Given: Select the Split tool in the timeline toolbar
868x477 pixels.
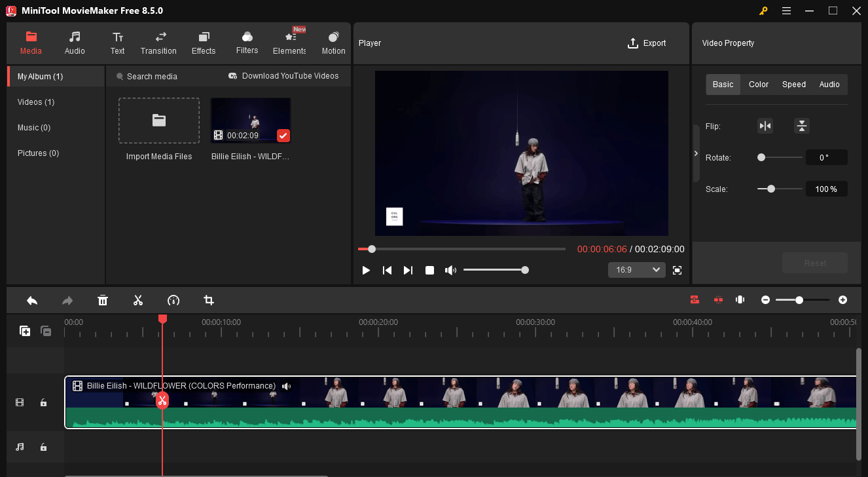Looking at the screenshot, I should (138, 300).
